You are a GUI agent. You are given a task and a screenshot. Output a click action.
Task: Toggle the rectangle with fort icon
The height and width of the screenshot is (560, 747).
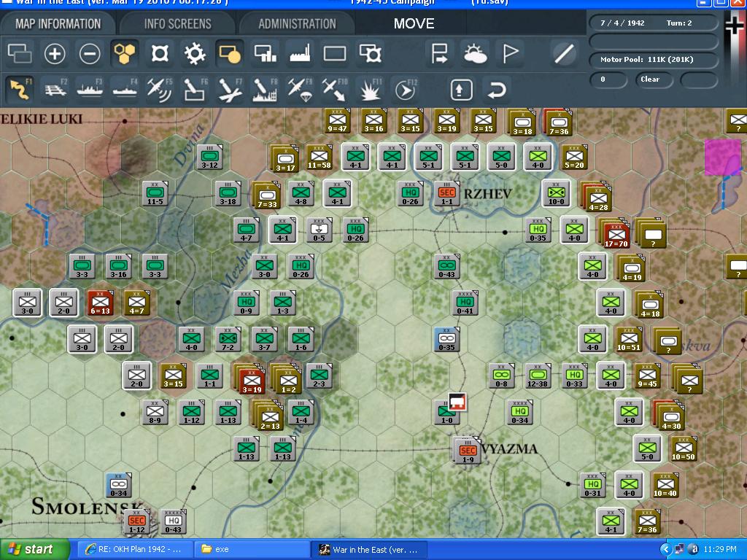point(370,53)
